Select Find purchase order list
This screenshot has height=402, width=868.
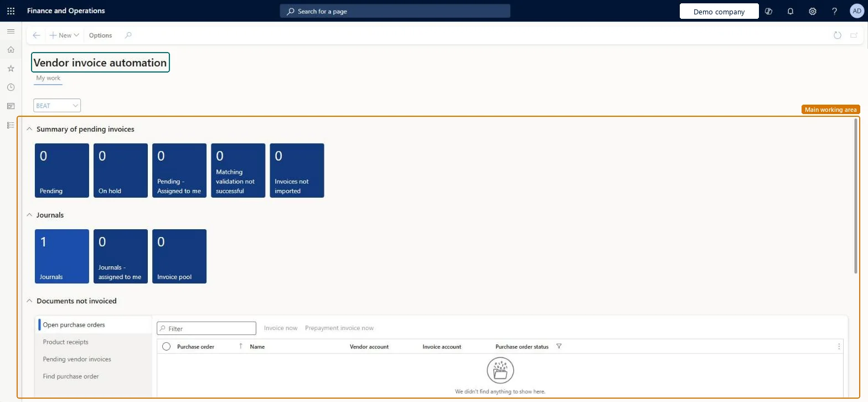coord(93,377)
